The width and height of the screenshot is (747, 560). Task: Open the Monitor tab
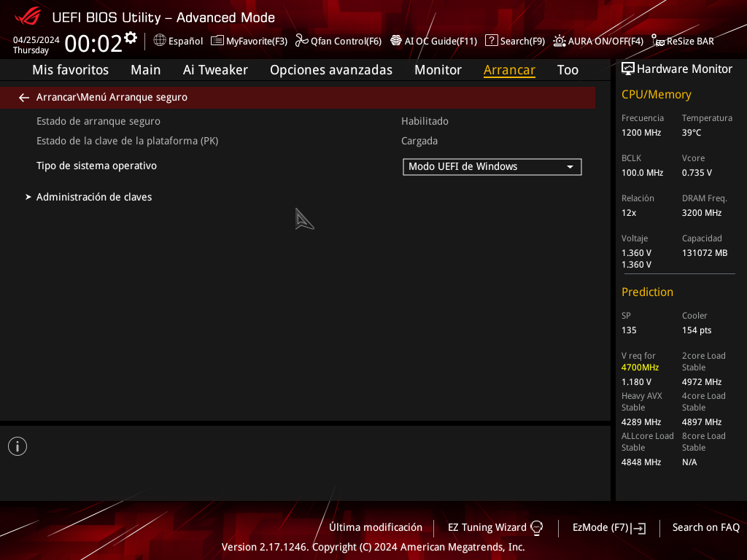[x=438, y=69]
